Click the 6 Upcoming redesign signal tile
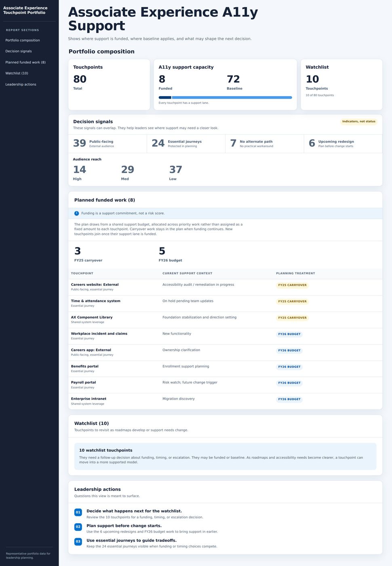The image size is (392, 566). (343, 144)
